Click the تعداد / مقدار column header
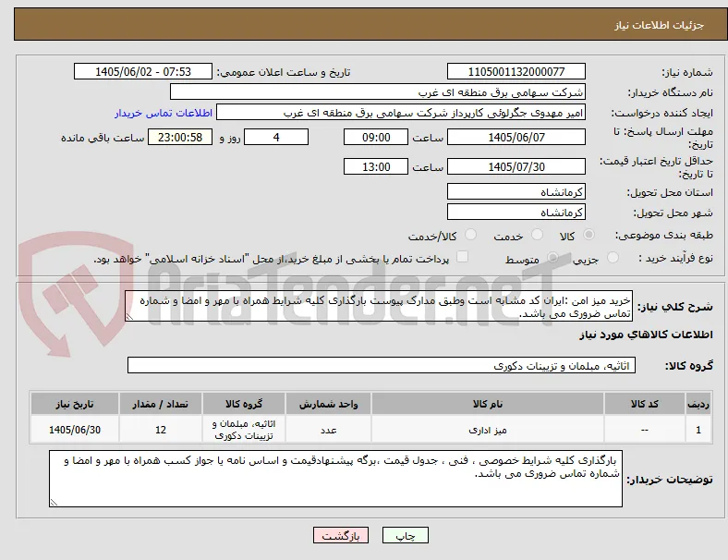Image resolution: width=728 pixels, height=560 pixels. (x=160, y=404)
